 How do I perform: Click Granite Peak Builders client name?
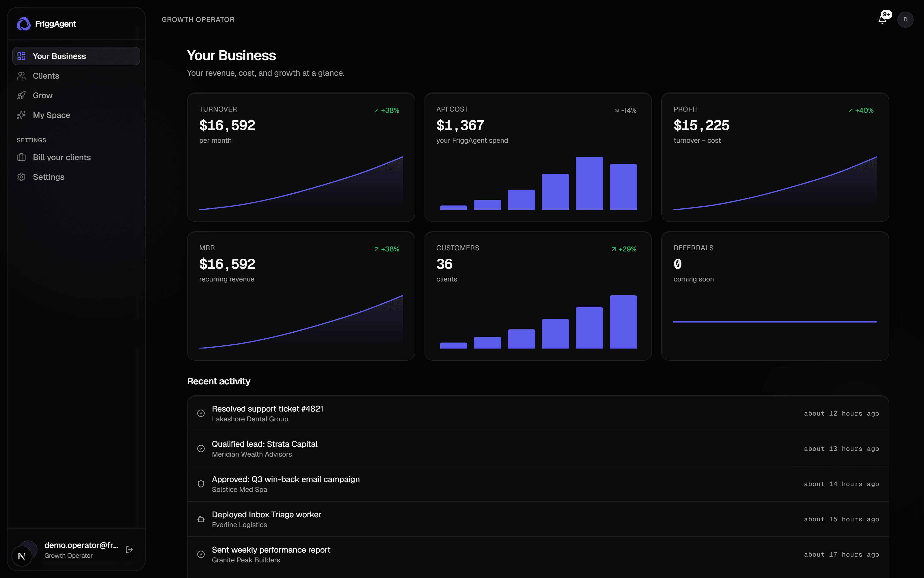click(x=246, y=560)
